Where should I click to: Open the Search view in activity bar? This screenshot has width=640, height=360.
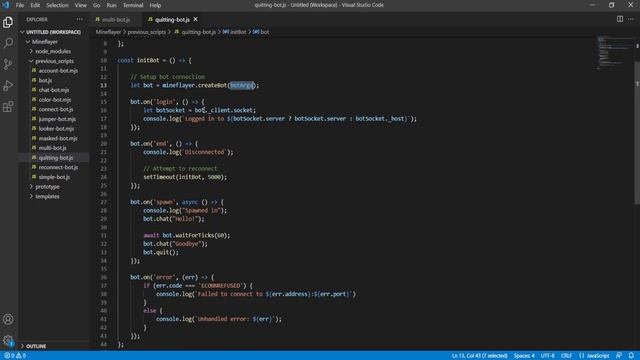pyautogui.click(x=8, y=43)
